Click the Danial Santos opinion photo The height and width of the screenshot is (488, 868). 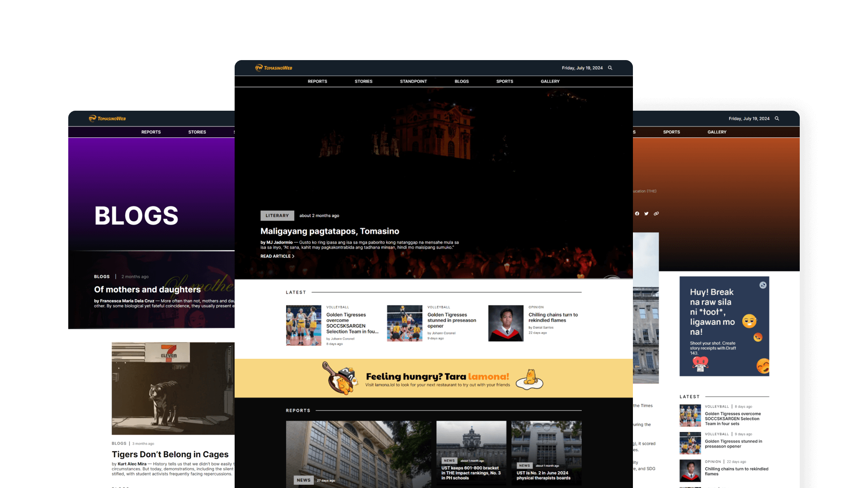505,323
